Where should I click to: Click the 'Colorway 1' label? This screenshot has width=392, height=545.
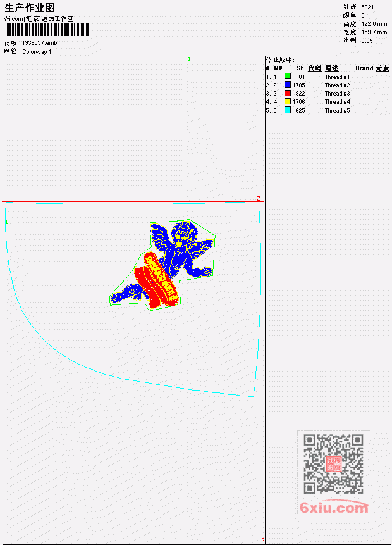[x=37, y=51]
